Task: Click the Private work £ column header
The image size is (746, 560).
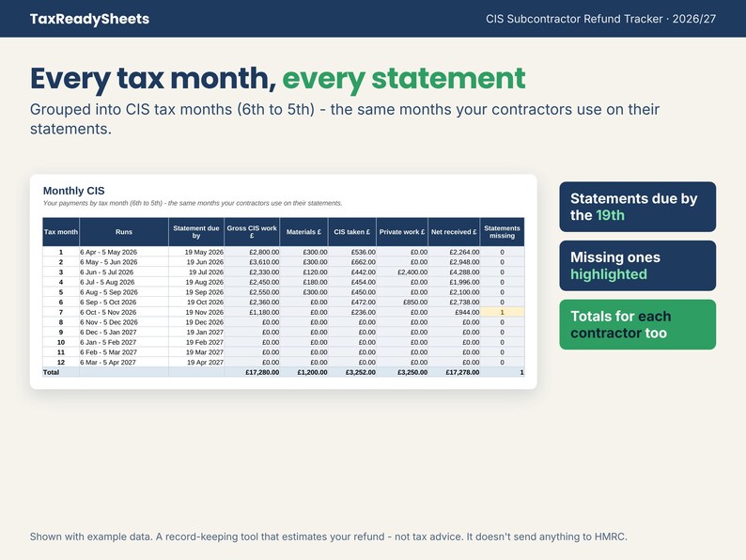Action: coord(401,232)
